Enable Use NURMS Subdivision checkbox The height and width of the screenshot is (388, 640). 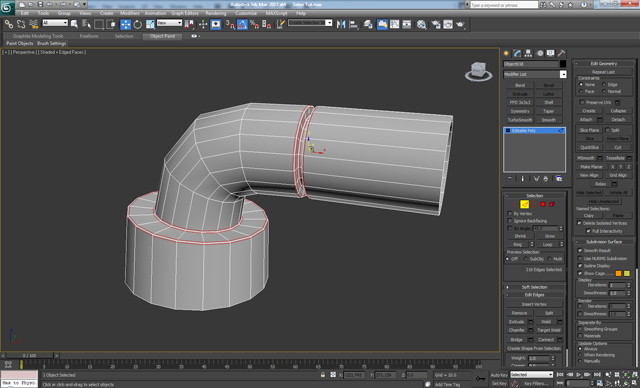click(x=580, y=258)
